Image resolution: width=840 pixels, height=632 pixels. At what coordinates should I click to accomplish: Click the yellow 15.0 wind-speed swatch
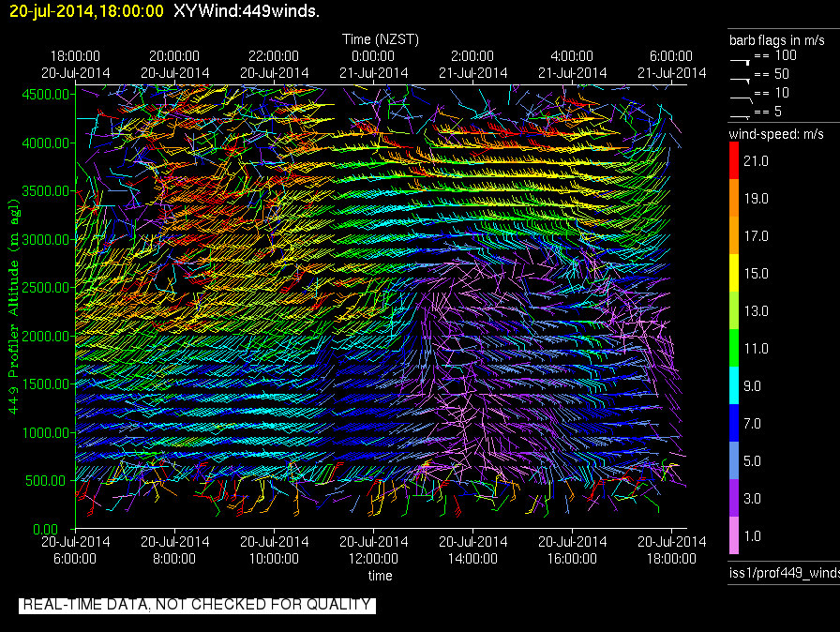point(734,273)
